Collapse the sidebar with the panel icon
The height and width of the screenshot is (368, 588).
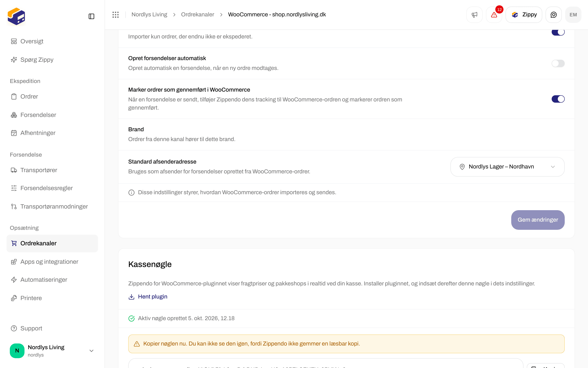(x=91, y=16)
